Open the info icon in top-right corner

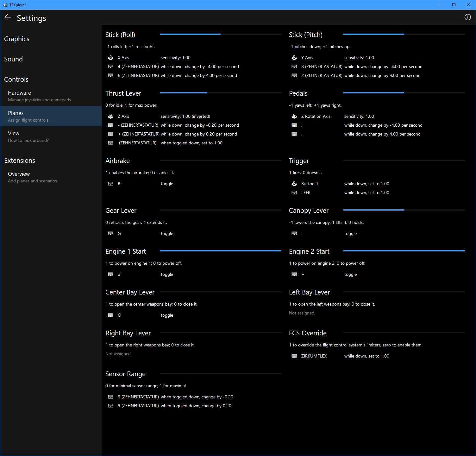click(x=467, y=17)
